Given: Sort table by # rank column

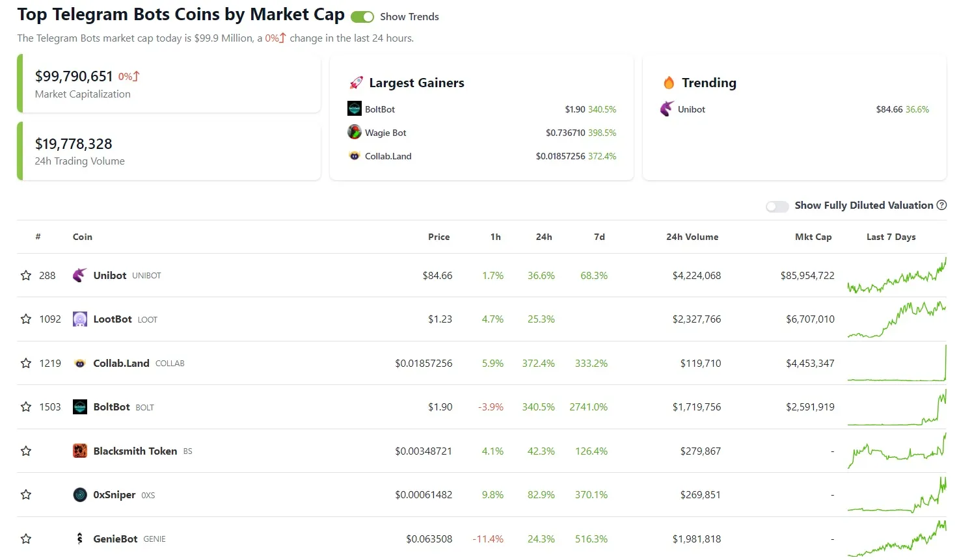Looking at the screenshot, I should click(x=38, y=237).
